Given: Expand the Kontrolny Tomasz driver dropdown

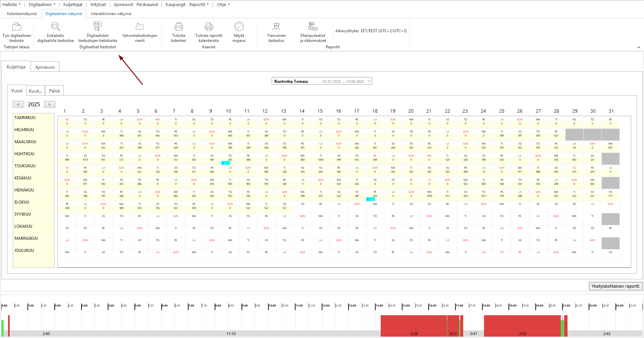Looking at the screenshot, I should [322, 81].
